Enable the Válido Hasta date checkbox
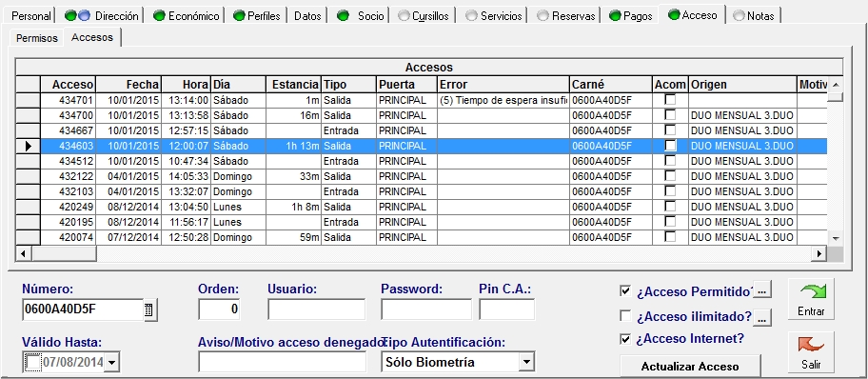 (33, 363)
